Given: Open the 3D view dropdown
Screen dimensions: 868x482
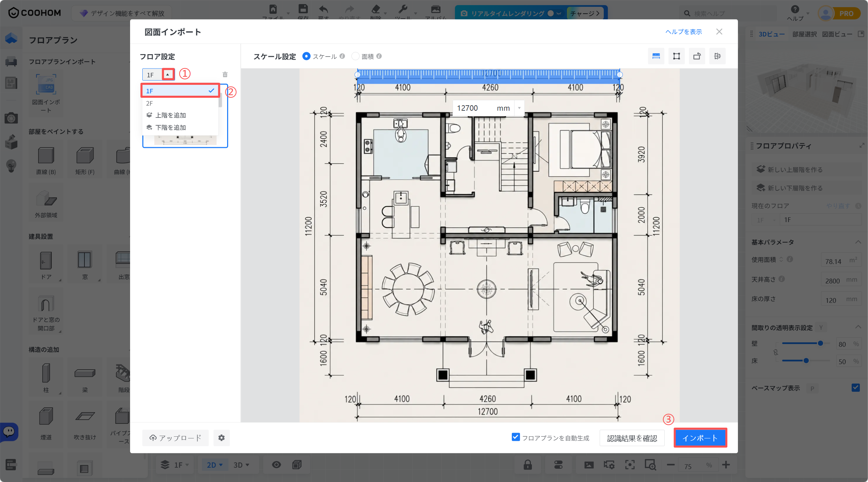Looking at the screenshot, I should coord(241,465).
